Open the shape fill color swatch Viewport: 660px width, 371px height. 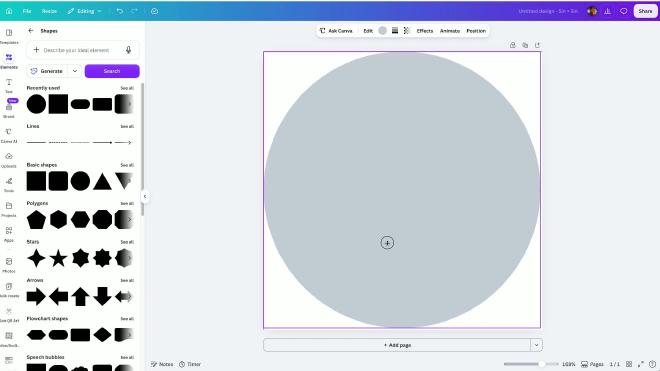tap(383, 31)
